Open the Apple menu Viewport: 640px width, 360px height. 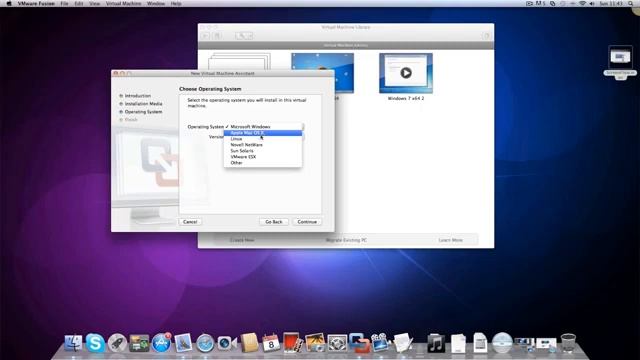(x=9, y=3)
